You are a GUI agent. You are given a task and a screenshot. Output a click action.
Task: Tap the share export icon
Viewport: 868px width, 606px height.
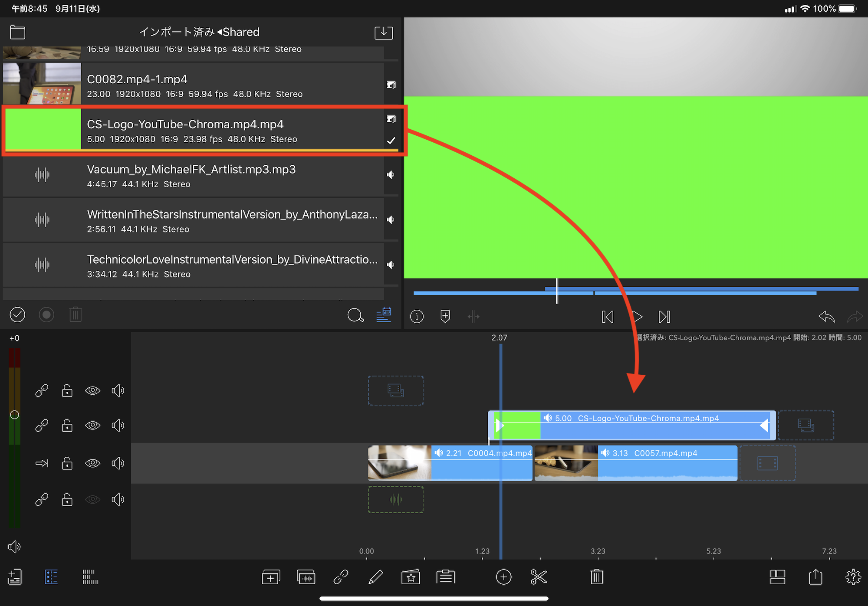click(x=815, y=577)
